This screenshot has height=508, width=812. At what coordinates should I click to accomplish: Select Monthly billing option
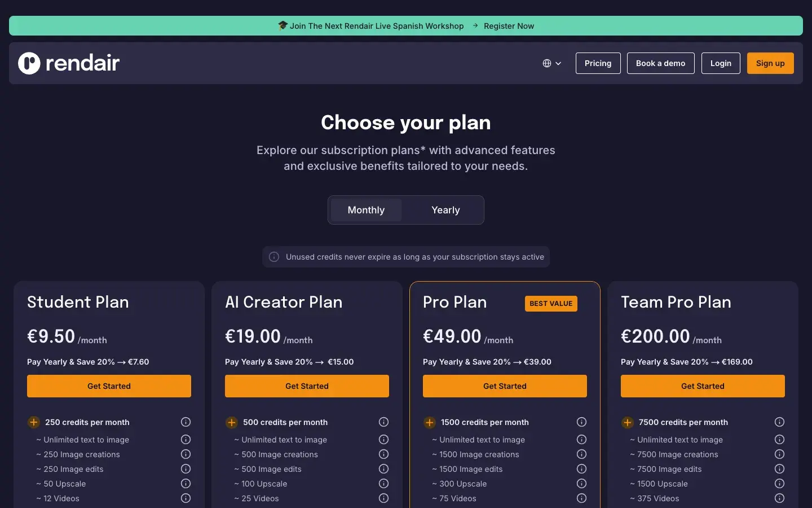coord(366,209)
